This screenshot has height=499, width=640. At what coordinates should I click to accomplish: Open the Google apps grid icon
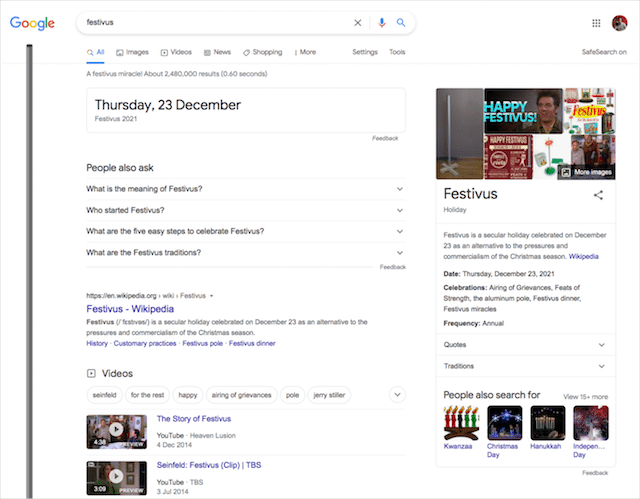point(596,23)
